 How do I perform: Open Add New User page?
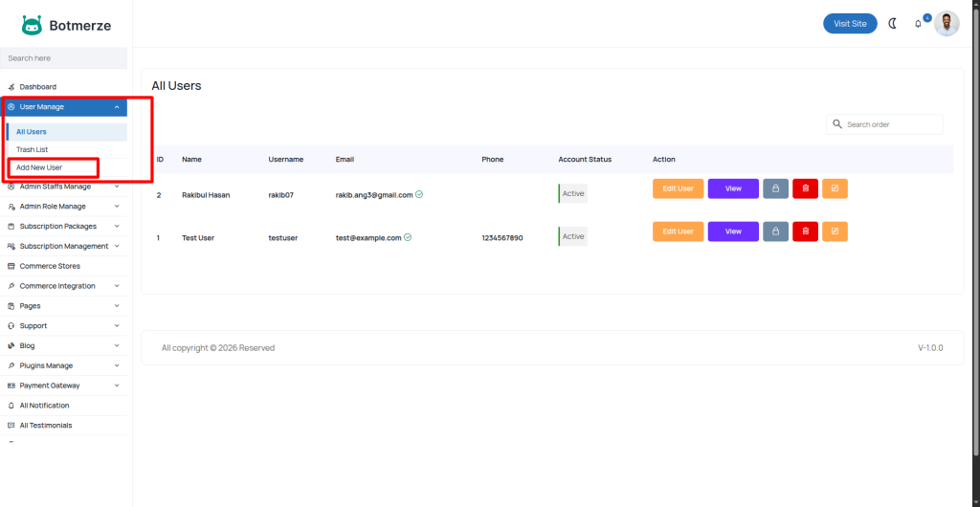coord(39,167)
